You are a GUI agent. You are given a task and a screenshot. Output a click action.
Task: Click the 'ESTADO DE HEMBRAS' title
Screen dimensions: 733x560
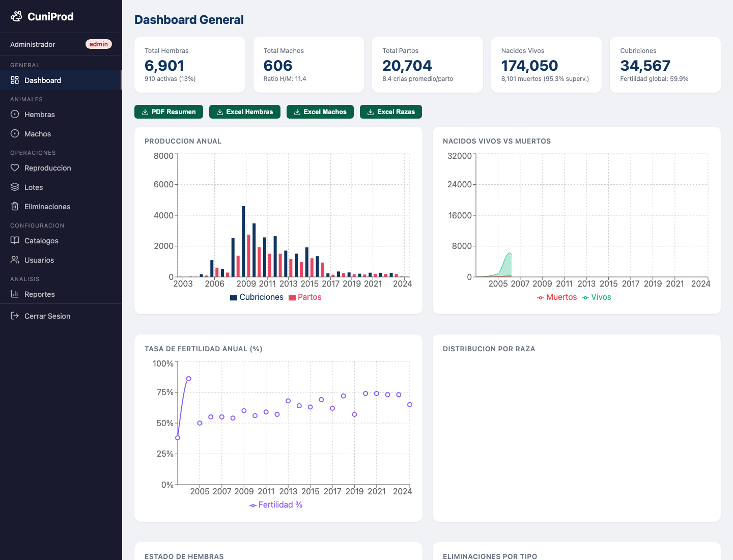pos(184,556)
